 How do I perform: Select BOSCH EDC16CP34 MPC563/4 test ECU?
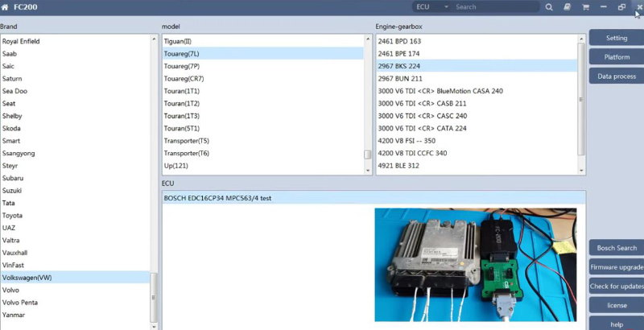point(217,198)
